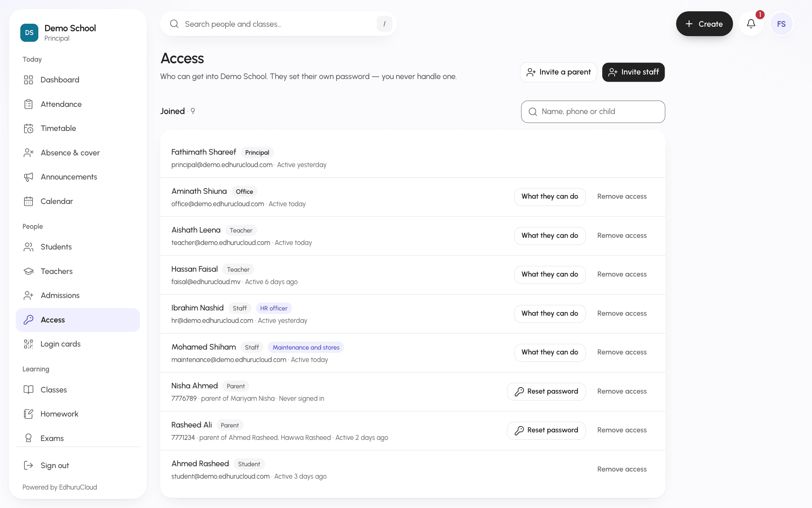
Task: Focus the Search people and classes field
Action: click(x=278, y=24)
